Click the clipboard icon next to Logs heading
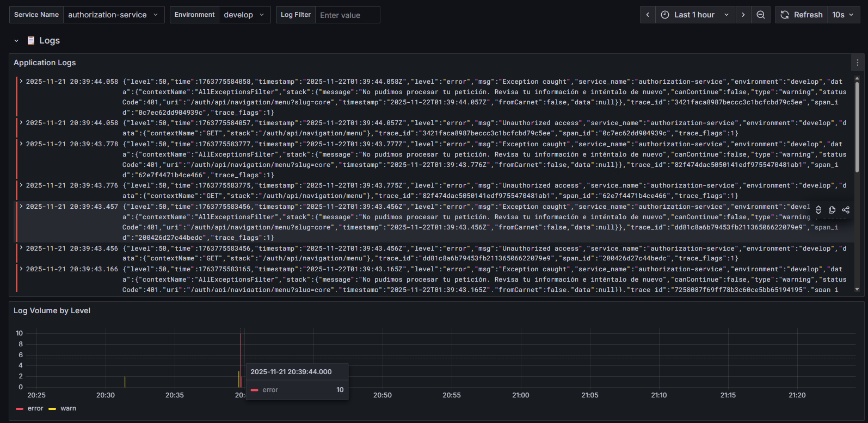Image resolution: width=868 pixels, height=423 pixels. coord(31,40)
